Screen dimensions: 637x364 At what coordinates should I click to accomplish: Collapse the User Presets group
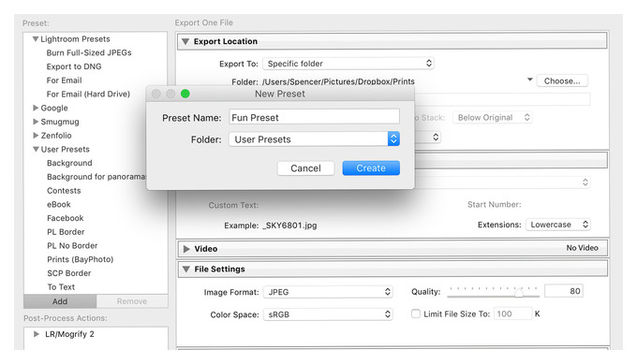[x=36, y=150]
